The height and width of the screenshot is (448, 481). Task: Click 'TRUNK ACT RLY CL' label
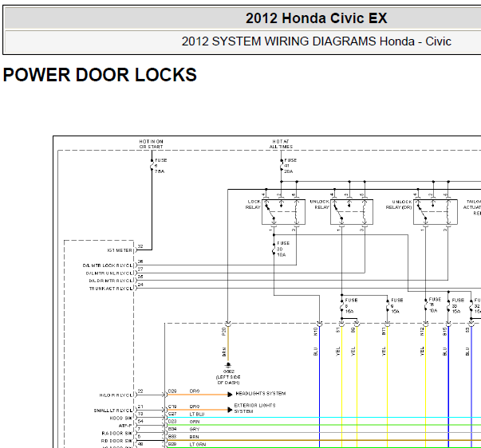[x=111, y=289]
